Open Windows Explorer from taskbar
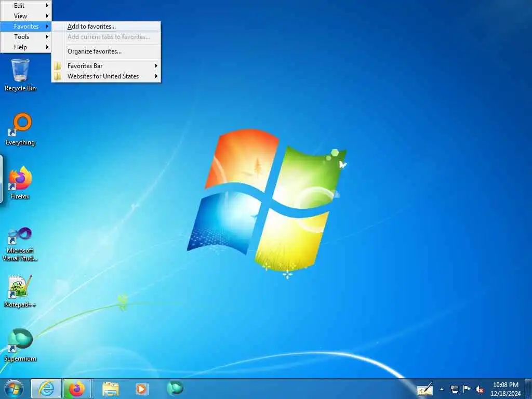The width and height of the screenshot is (532, 399). [x=111, y=389]
